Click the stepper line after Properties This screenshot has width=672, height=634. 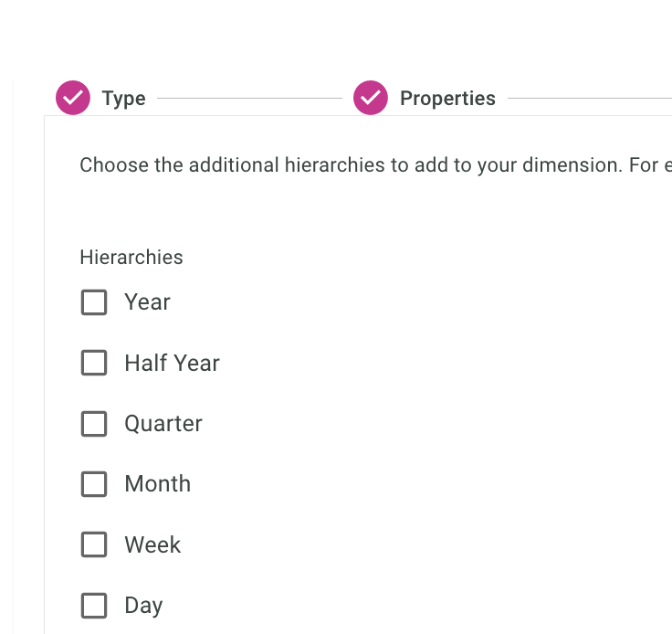click(x=589, y=98)
